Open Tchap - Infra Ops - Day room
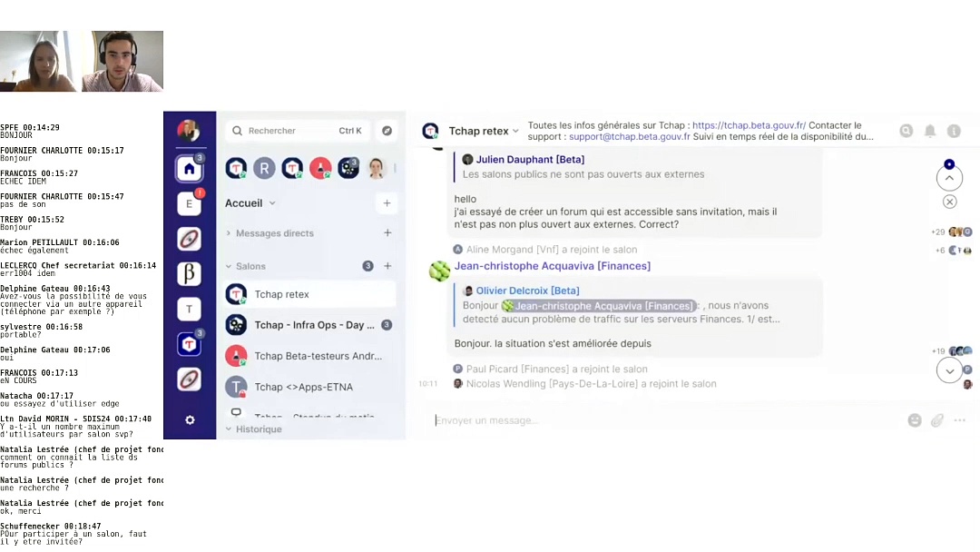The height and width of the screenshot is (552, 980). click(310, 325)
